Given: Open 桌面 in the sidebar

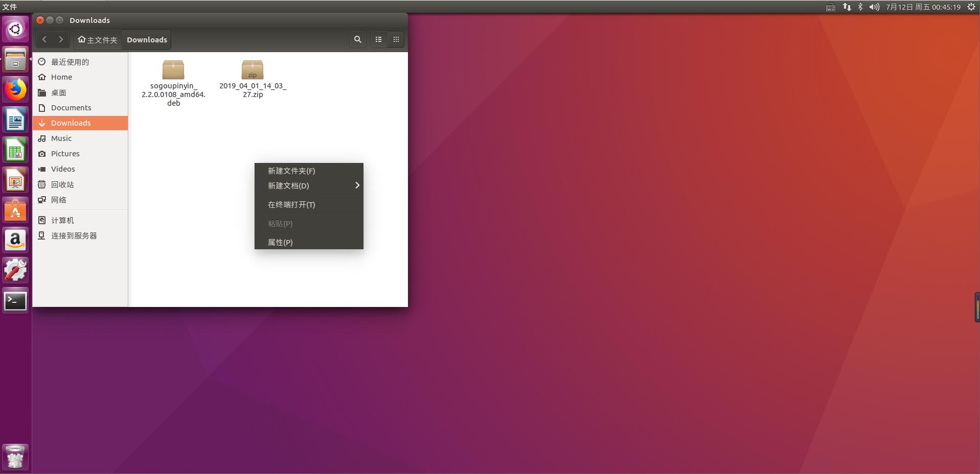Looking at the screenshot, I should click(80, 92).
